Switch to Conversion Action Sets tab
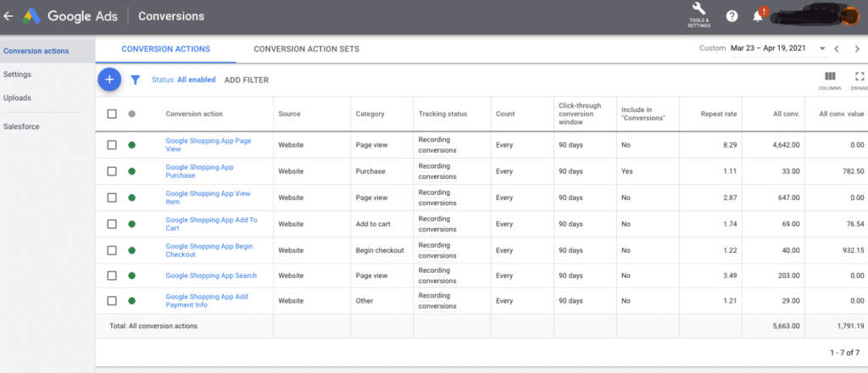 (307, 48)
